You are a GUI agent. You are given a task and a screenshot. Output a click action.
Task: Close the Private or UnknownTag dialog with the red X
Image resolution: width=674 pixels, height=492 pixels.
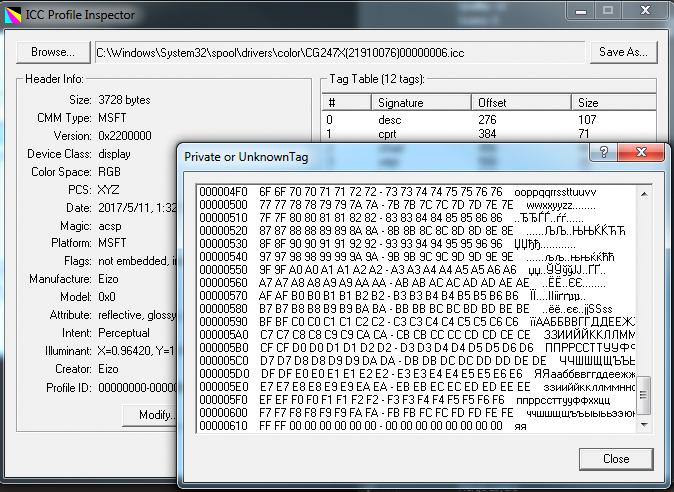tap(641, 152)
